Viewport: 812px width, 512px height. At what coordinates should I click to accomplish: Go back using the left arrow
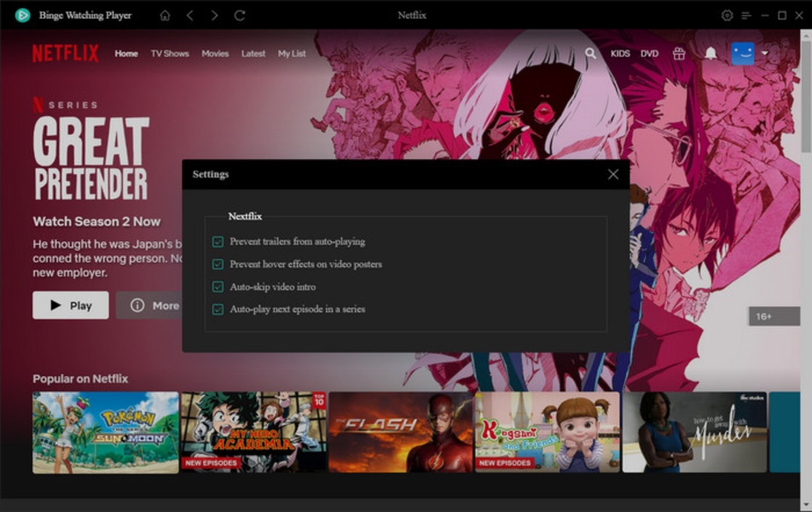pyautogui.click(x=189, y=15)
